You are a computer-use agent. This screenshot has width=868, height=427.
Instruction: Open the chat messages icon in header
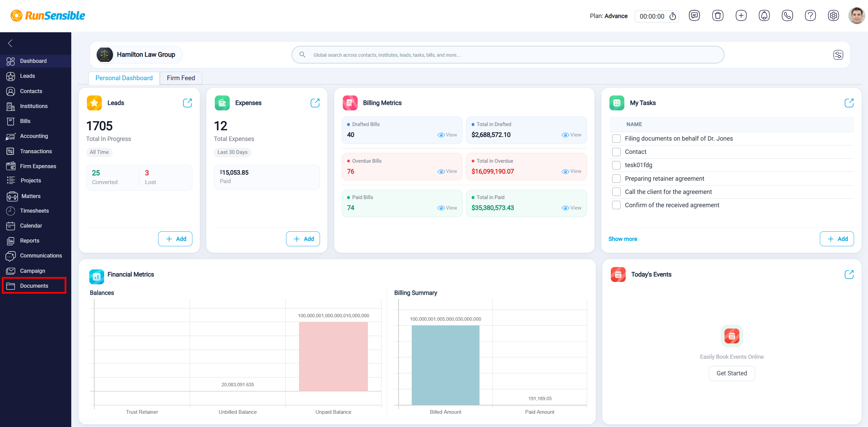(x=694, y=16)
